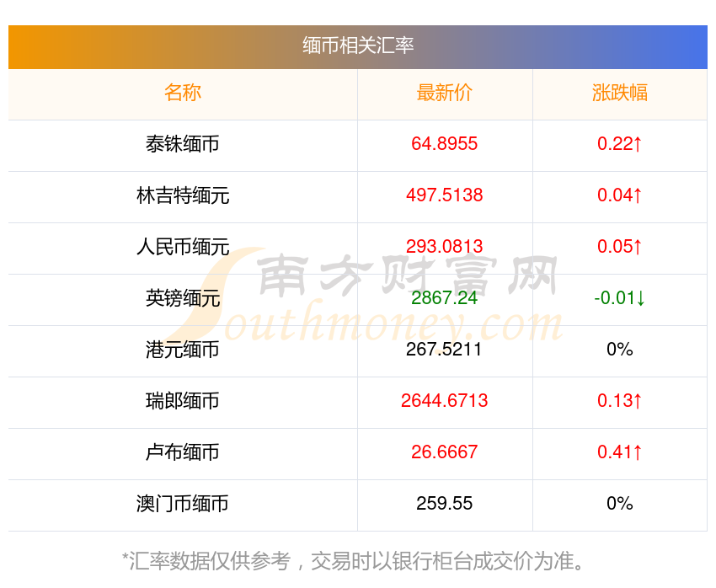Click the change value 0.05↑
This screenshot has height=588, width=716.
pos(620,247)
